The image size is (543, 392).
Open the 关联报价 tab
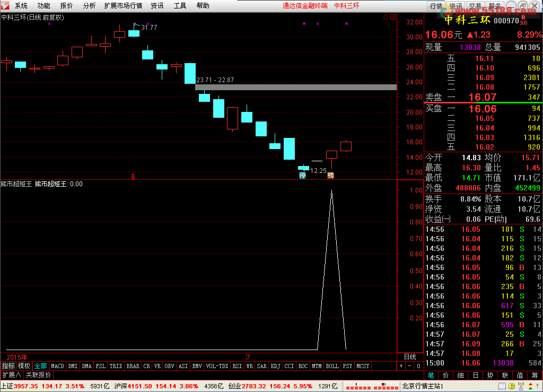coord(38,374)
